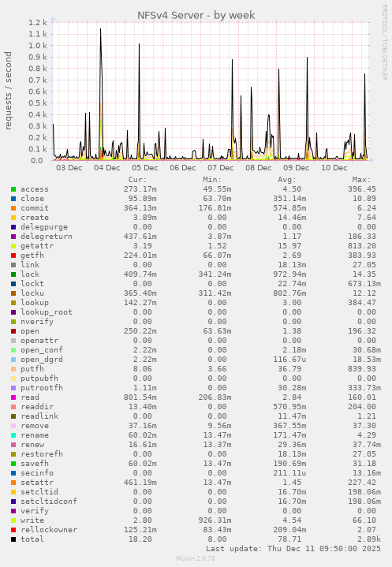Click the 'open_dgrd' legend label
392x567 pixels.
(42, 360)
